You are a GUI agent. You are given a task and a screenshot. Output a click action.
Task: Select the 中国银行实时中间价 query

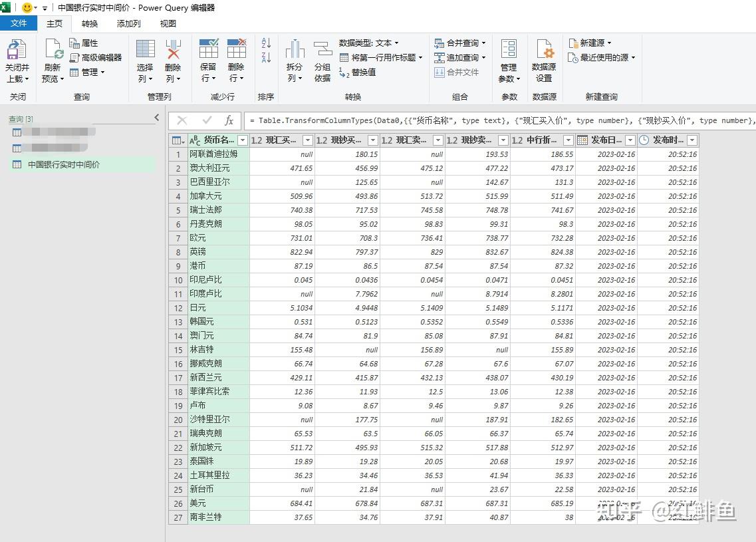(x=82, y=164)
